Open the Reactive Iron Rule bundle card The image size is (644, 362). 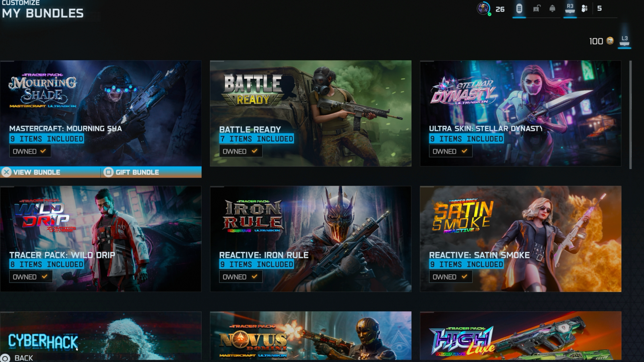click(x=311, y=239)
